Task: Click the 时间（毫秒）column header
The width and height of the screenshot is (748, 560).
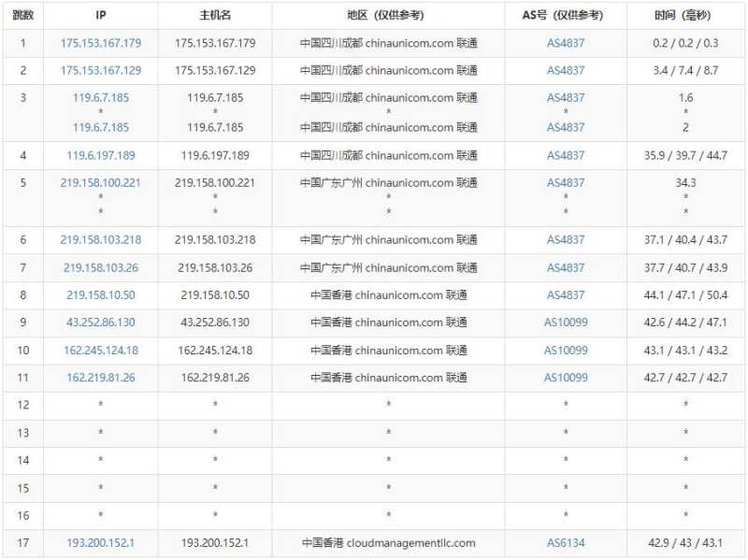Action: pos(683,15)
